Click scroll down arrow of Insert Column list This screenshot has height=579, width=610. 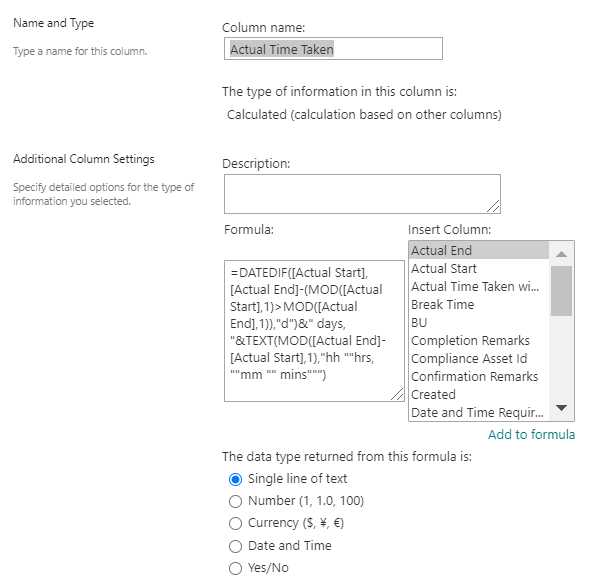561,408
